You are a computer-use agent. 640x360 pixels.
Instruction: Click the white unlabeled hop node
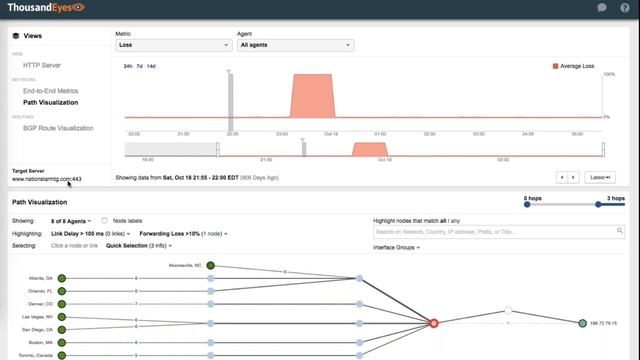508,311
